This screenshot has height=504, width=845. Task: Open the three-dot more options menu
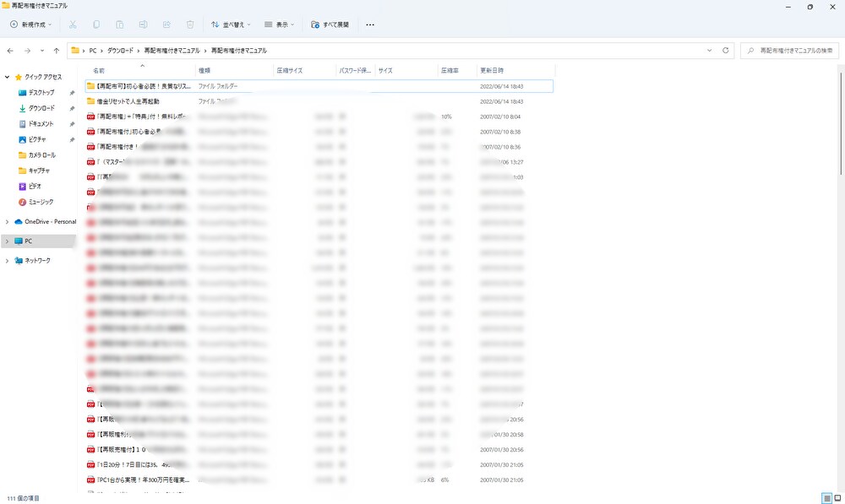pos(370,24)
